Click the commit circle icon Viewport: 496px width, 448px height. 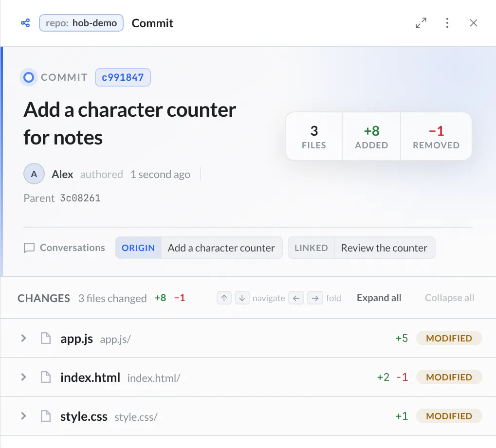coord(29,77)
